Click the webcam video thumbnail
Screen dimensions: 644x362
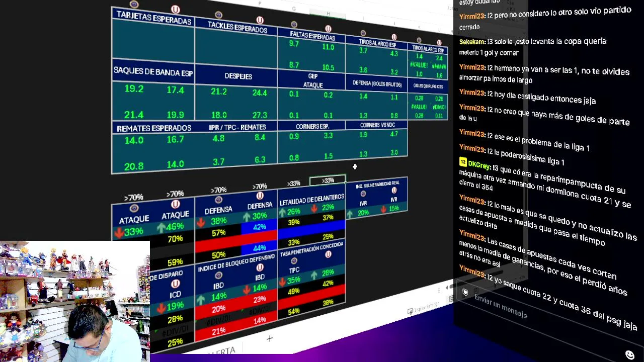75,301
